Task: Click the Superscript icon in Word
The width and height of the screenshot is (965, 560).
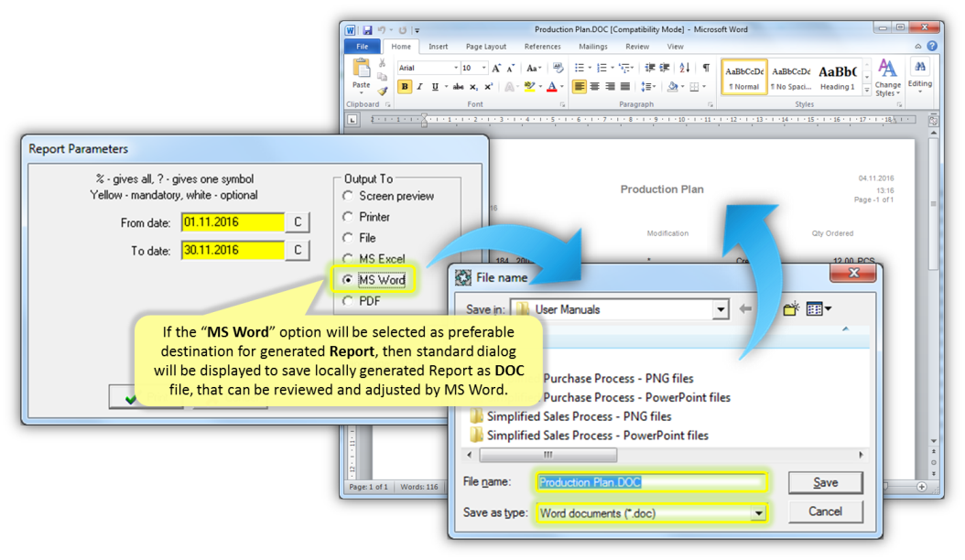Action: click(489, 87)
